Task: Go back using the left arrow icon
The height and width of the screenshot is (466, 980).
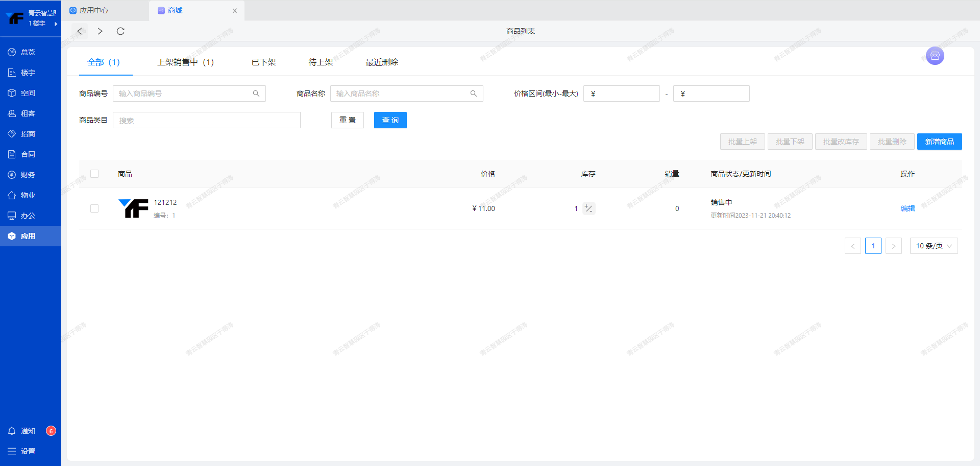Action: click(x=80, y=31)
